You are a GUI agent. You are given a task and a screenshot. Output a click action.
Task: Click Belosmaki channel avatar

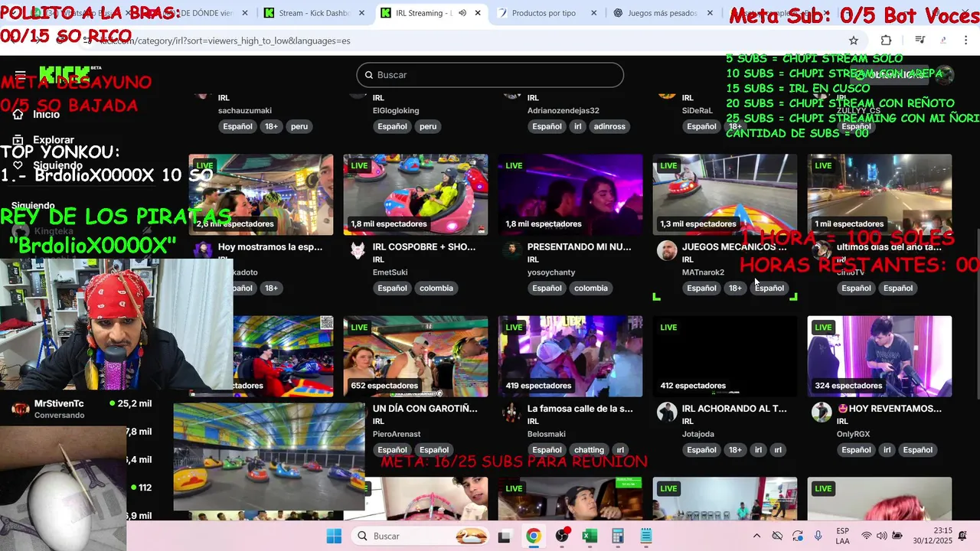click(512, 412)
